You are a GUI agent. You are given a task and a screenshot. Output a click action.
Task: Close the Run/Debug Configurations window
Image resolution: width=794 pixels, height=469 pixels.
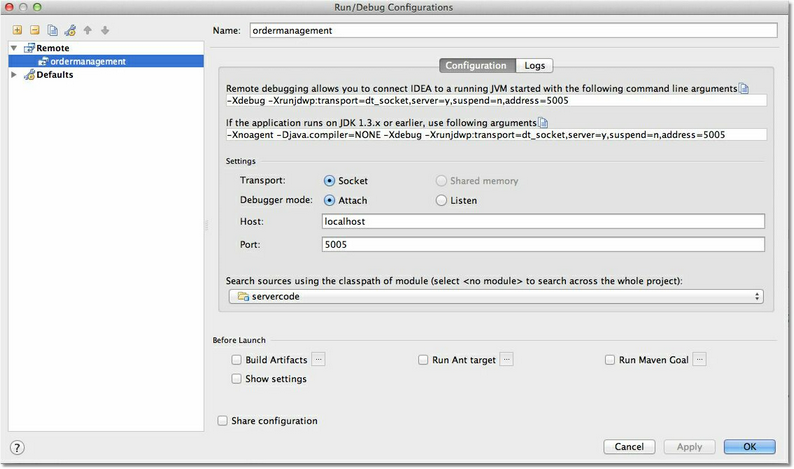(x=9, y=7)
